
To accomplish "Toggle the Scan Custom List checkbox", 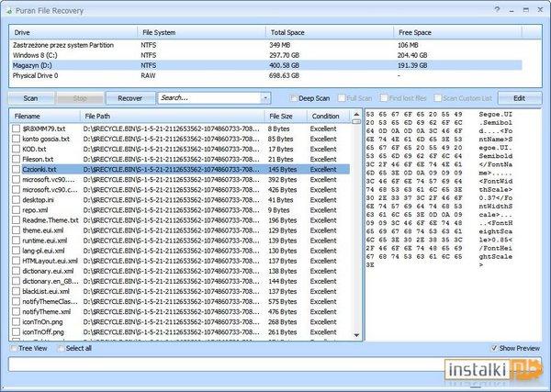I will [438, 98].
